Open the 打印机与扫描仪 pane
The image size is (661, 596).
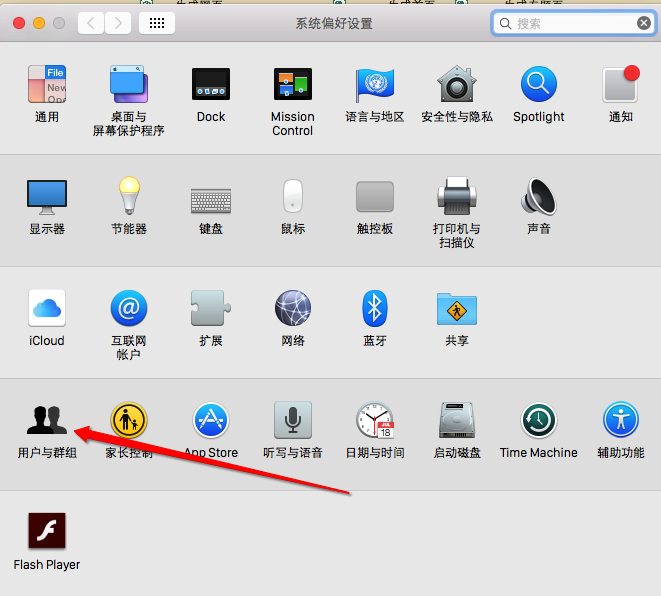point(457,197)
